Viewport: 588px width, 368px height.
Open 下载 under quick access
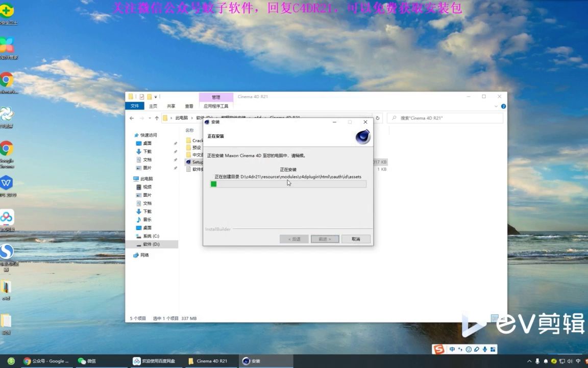147,152
